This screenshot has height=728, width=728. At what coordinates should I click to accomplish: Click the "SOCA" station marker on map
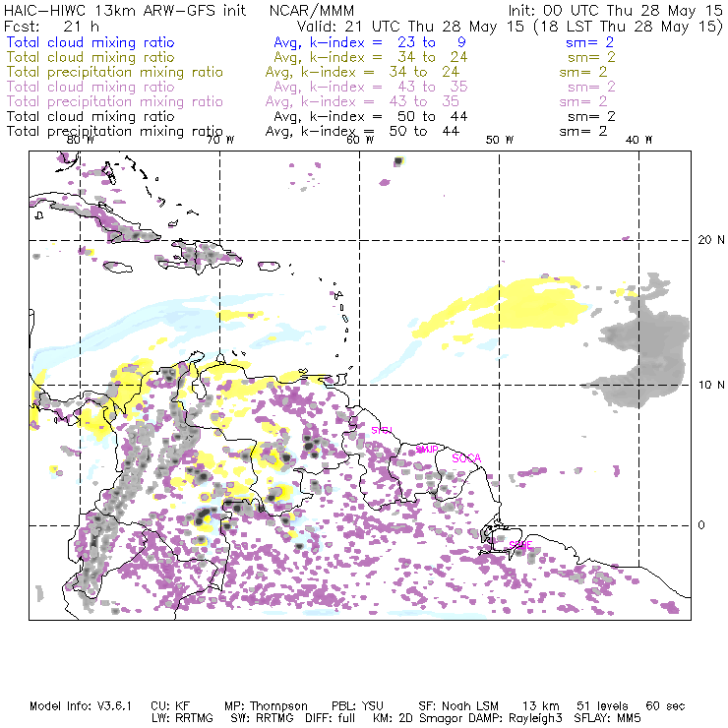[x=466, y=458]
